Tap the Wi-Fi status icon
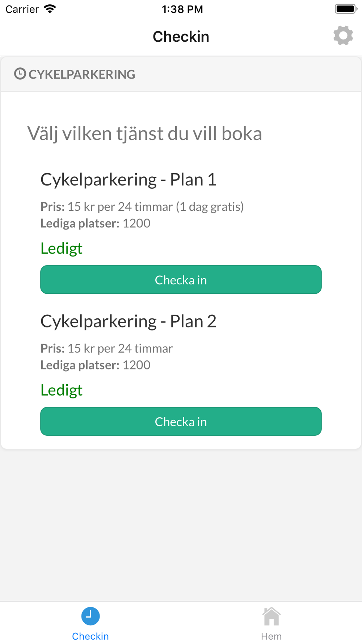 pos(50,9)
